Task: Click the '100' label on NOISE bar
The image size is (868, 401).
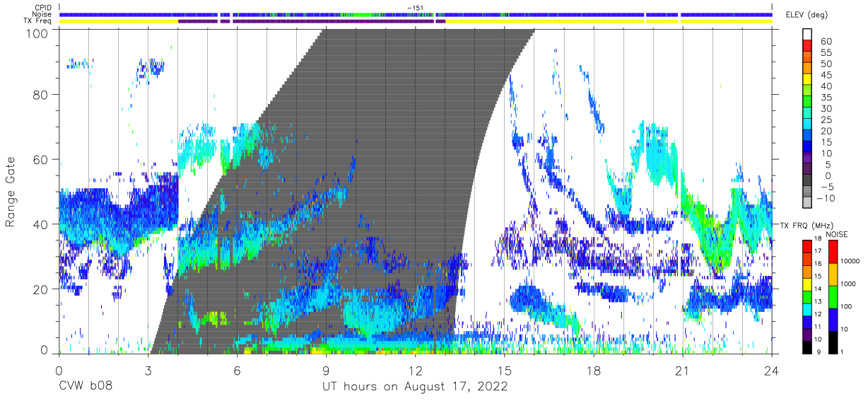Action: (845, 306)
